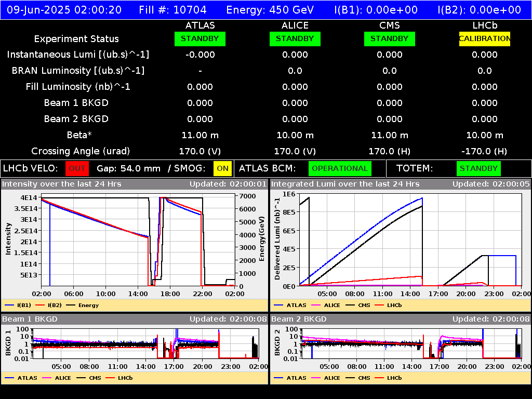
Task: Click the 'Energy(GeV)' axis label
Action: point(262,239)
